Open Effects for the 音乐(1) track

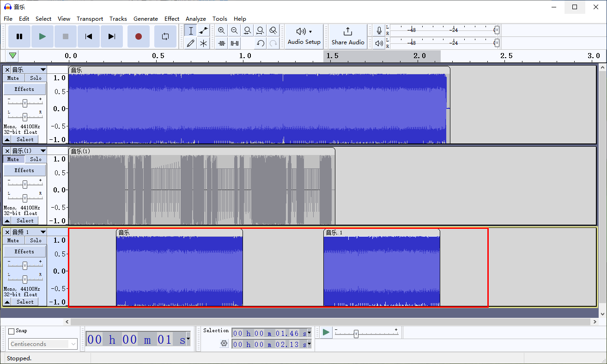(24, 170)
